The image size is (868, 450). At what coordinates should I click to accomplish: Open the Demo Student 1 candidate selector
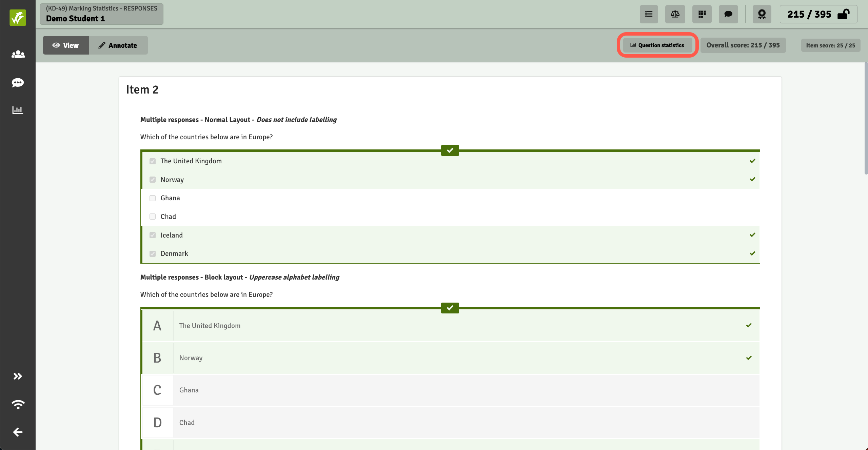[x=101, y=14]
